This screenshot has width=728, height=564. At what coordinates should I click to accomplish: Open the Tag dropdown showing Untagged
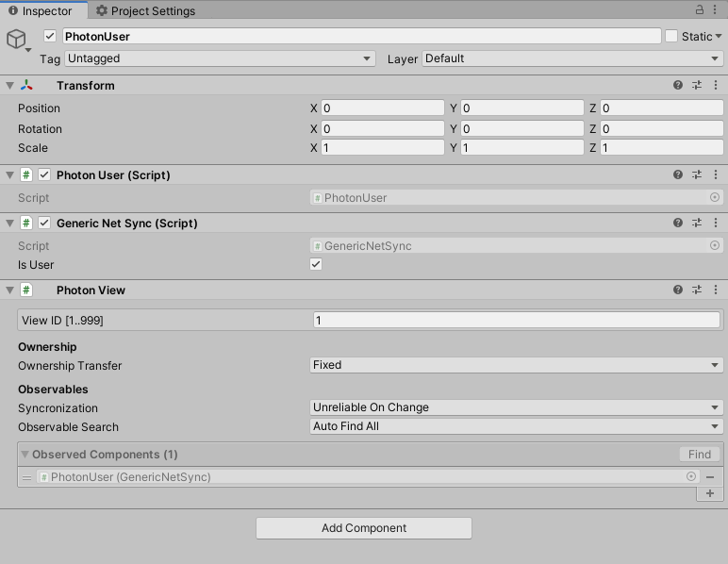pyautogui.click(x=220, y=58)
